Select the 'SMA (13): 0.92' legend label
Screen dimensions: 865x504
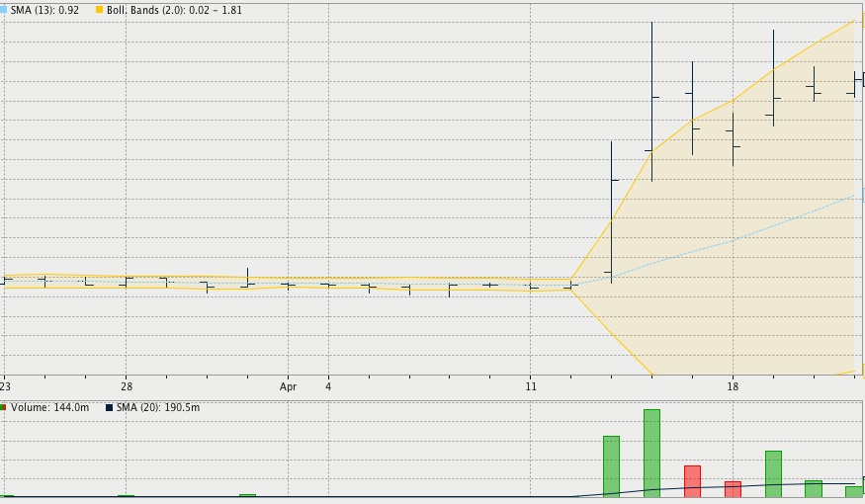tap(44, 11)
